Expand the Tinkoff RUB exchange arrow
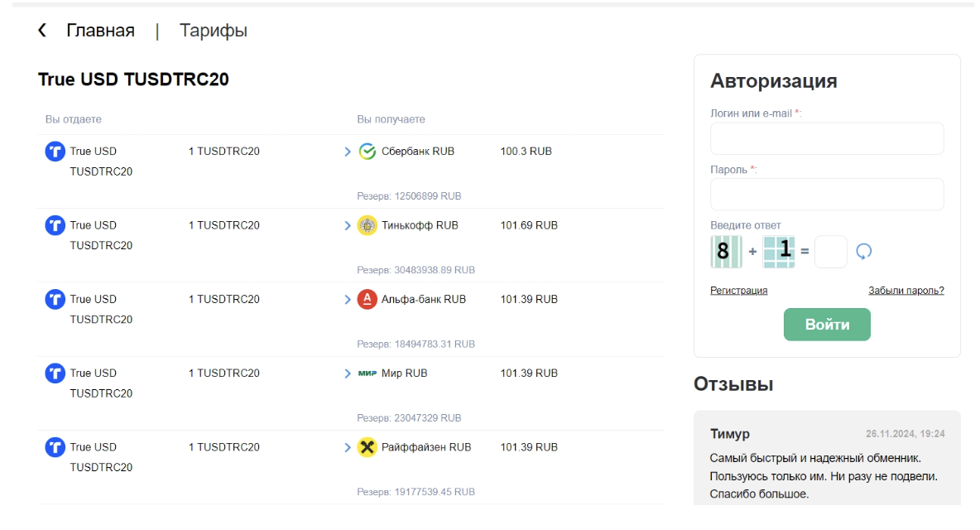 tap(348, 226)
